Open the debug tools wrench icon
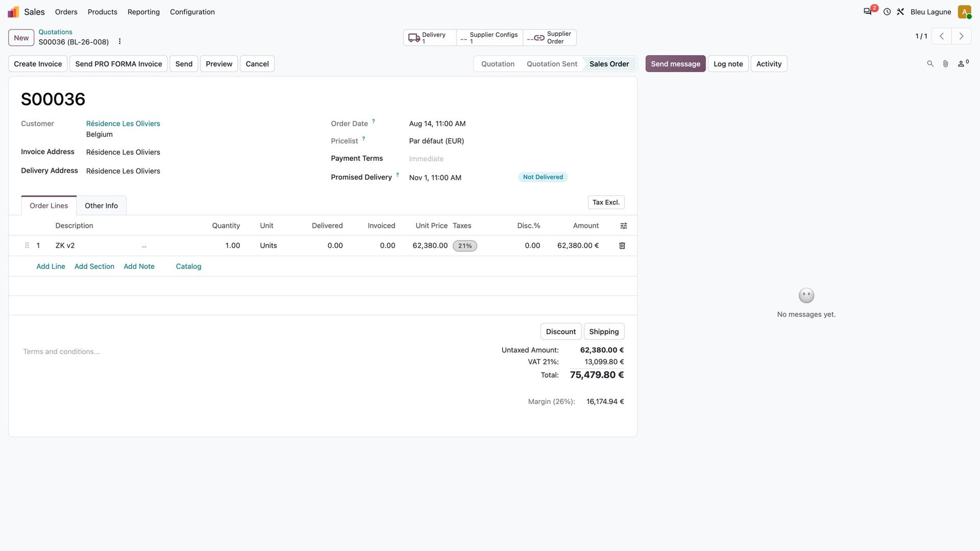The width and height of the screenshot is (980, 551). tap(900, 12)
